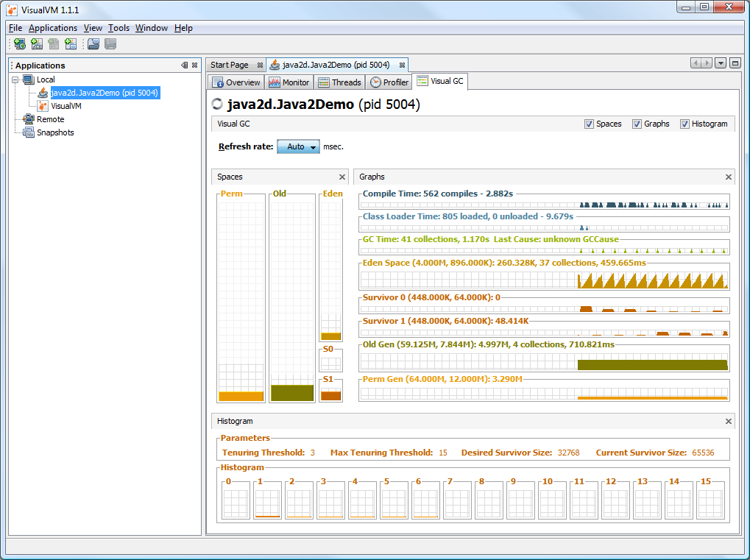The height and width of the screenshot is (560, 750).
Task: Select the VisualVM tree item
Action: pos(66,106)
